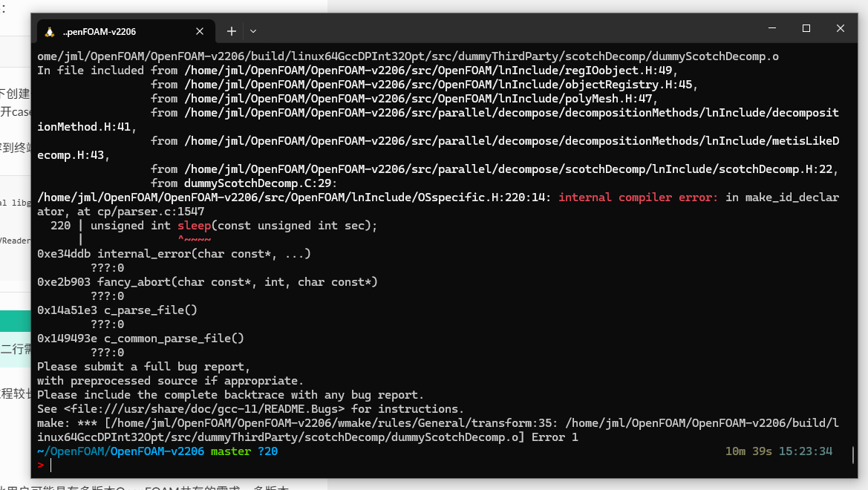Image resolution: width=868 pixels, height=490 pixels.
Task: Click the Linux penguin icon on the tab
Action: pos(50,32)
